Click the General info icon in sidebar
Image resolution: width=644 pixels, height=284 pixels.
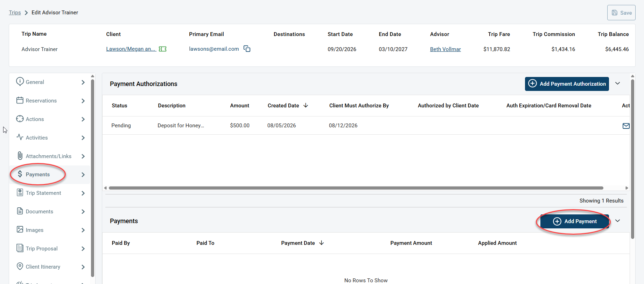(20, 81)
